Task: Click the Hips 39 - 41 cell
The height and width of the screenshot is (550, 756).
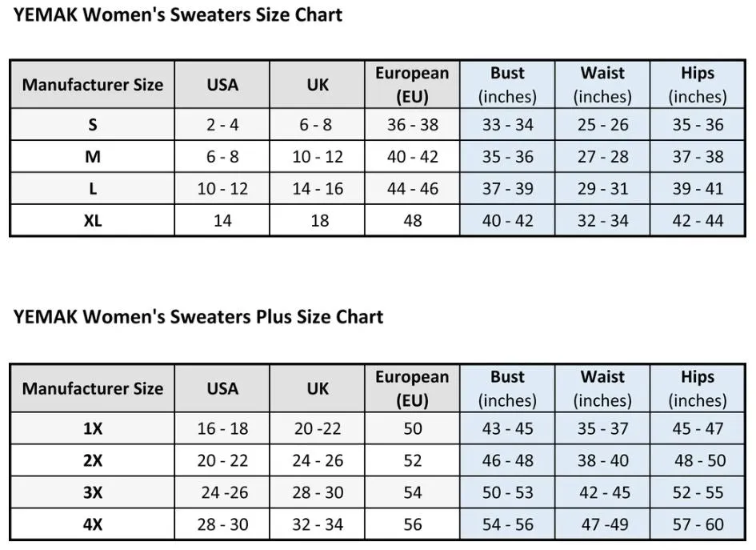Action: (698, 189)
